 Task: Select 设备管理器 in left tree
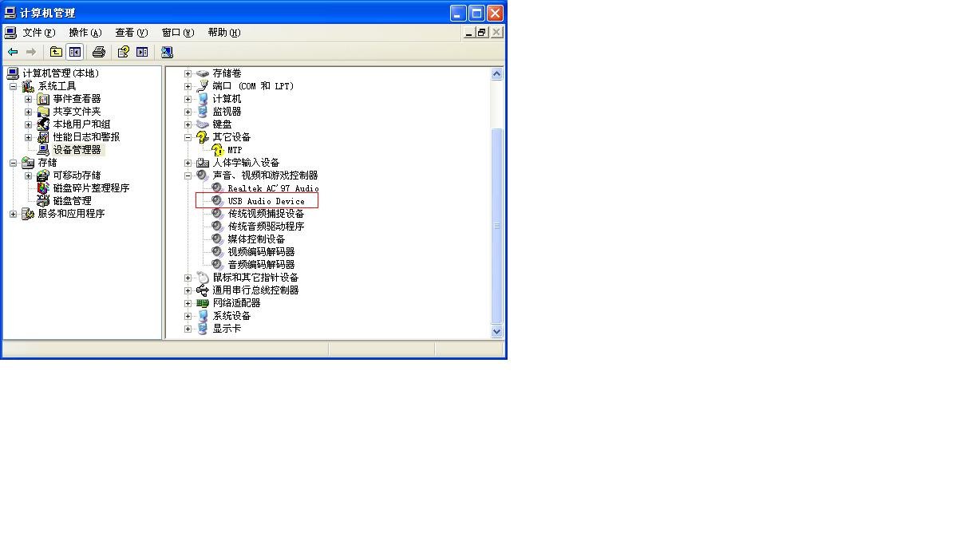tap(77, 150)
